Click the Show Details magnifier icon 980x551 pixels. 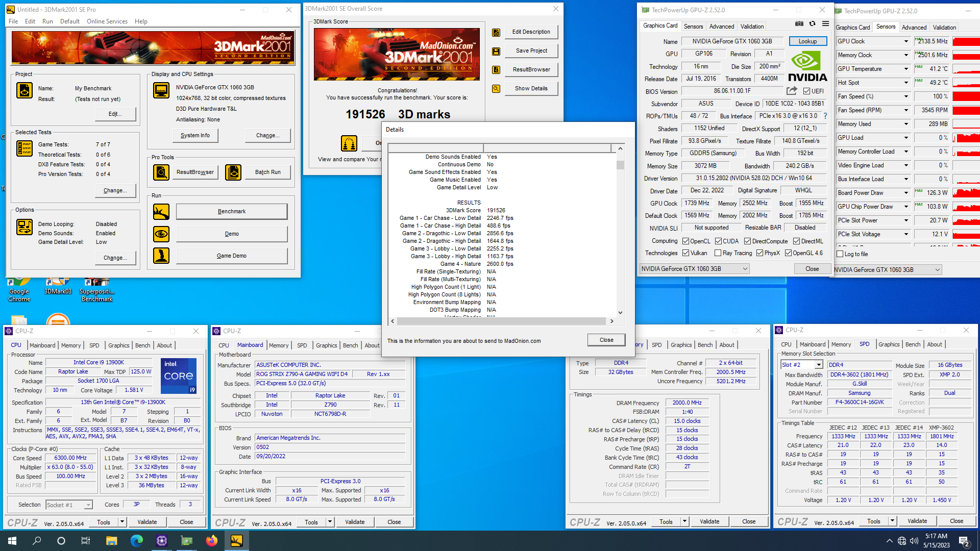[496, 89]
